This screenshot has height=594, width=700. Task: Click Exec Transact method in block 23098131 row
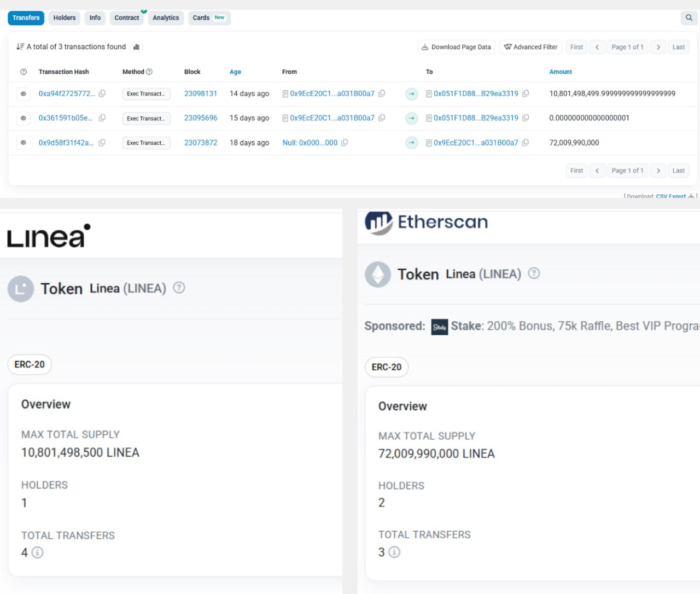(147, 94)
